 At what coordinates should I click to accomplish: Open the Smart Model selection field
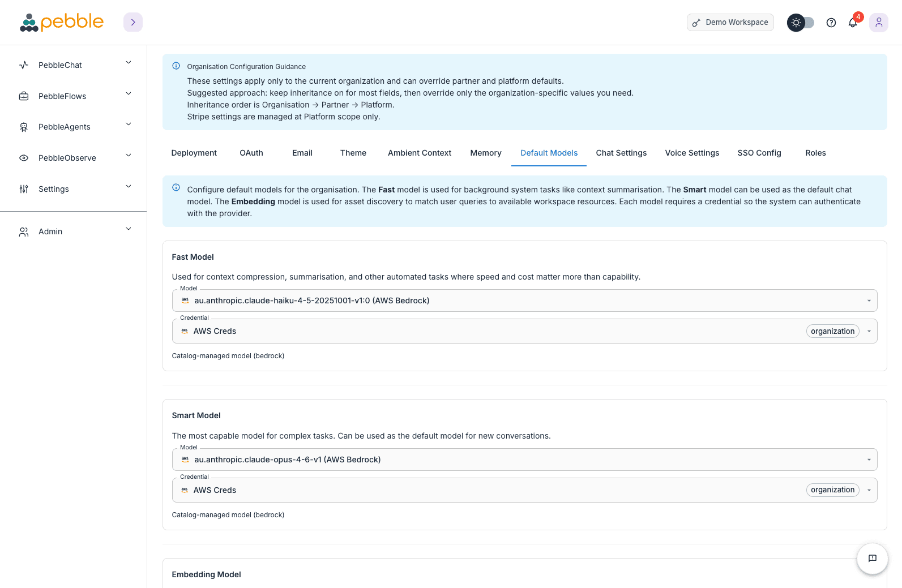tap(524, 460)
